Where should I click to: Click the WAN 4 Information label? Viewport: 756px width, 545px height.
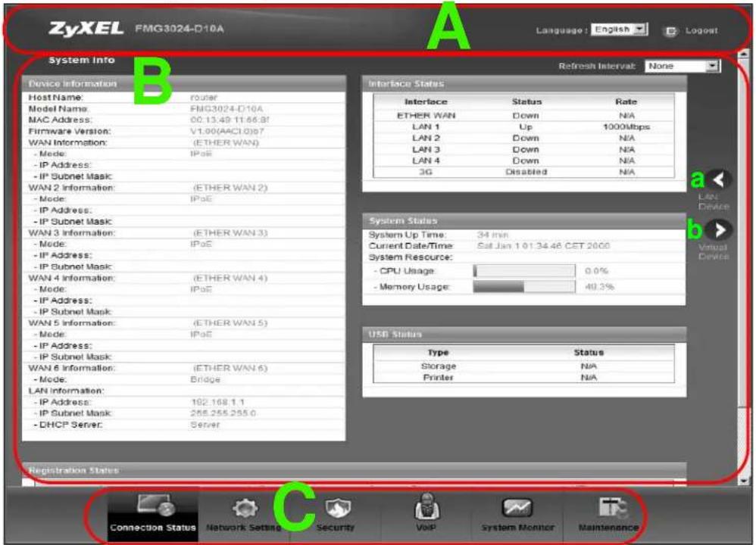tap(71, 278)
